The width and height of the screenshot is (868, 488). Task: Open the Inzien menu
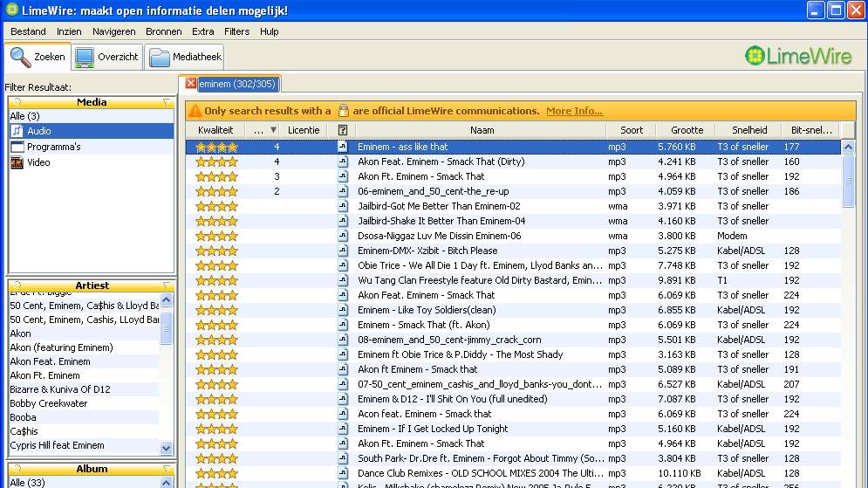69,31
